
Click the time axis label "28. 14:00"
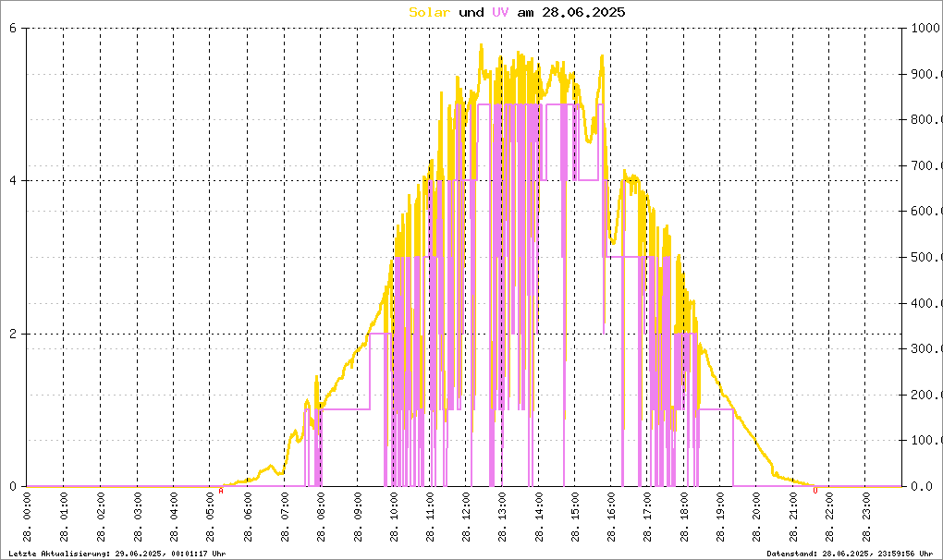(x=538, y=517)
